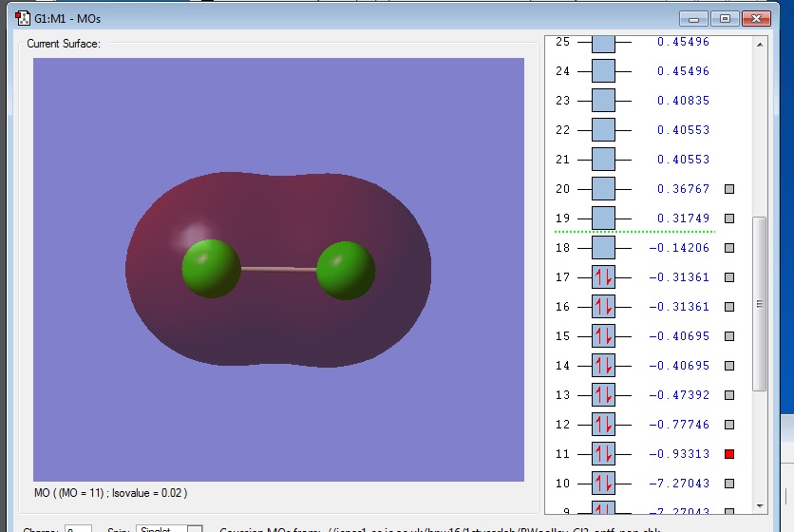Select the occupied orbital box for MO 11

[603, 454]
